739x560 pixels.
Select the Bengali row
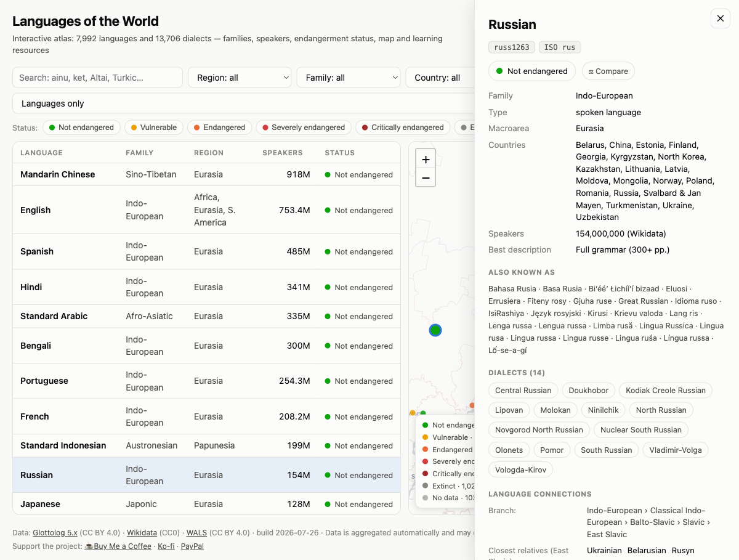(206, 346)
